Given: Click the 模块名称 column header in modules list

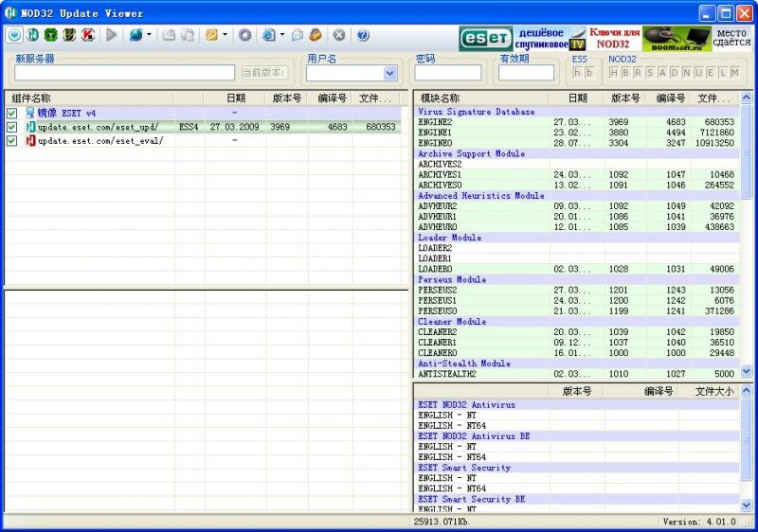Looking at the screenshot, I should point(481,98).
